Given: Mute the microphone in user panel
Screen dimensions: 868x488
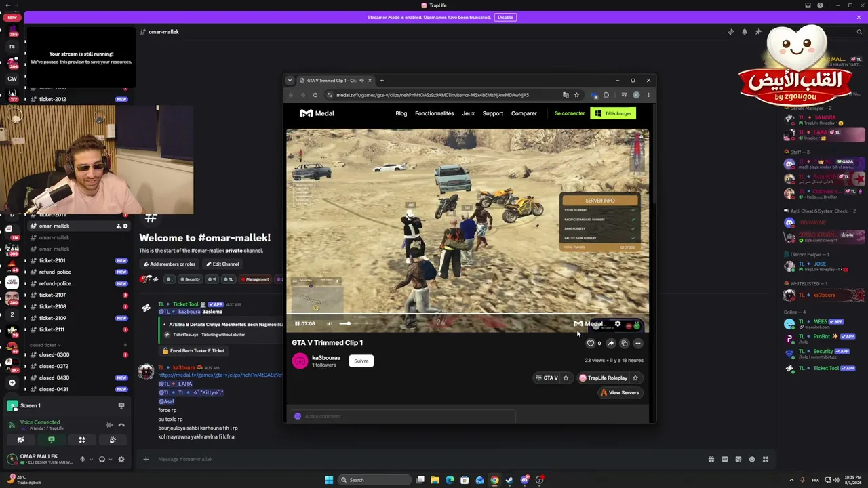Looking at the screenshot, I should [x=83, y=459].
